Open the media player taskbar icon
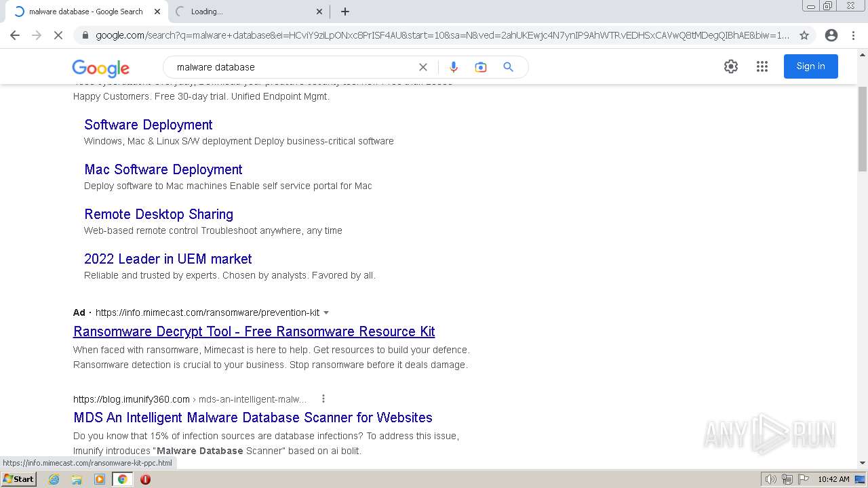 click(100, 479)
